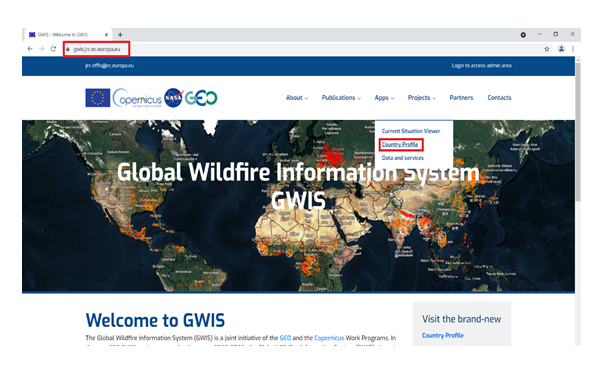The width and height of the screenshot is (600, 380).
Task: Choose Country Profile from Apps menu
Action: (400, 145)
